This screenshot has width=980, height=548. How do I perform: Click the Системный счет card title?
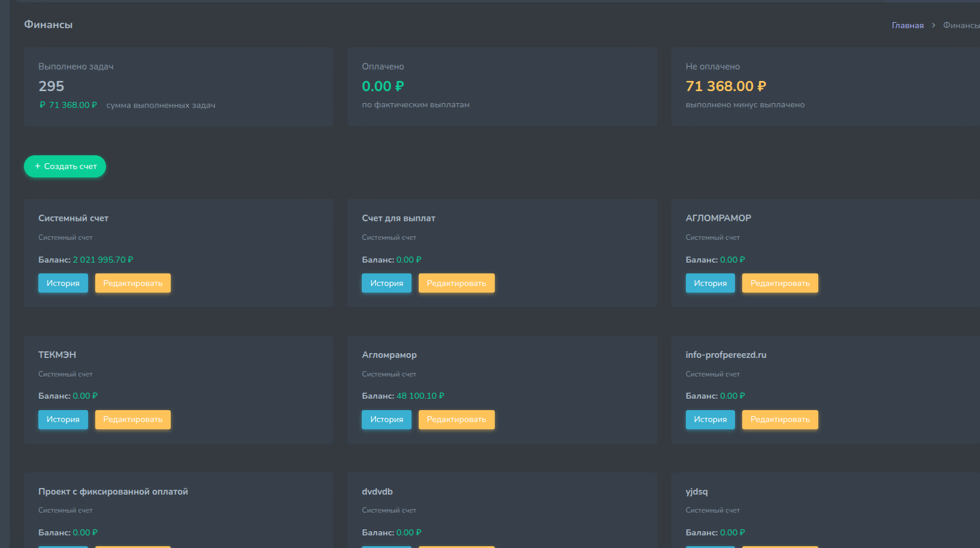click(x=73, y=218)
